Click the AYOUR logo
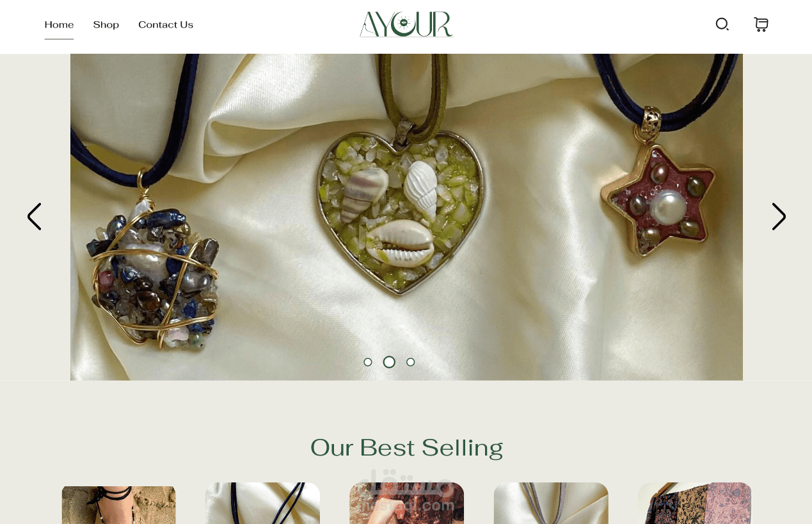Screen dimensions: 812x524 pyautogui.click(x=406, y=24)
